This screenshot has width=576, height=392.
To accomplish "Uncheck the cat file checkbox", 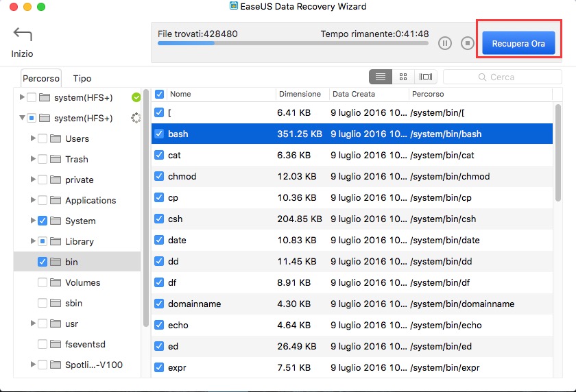I will pos(159,155).
